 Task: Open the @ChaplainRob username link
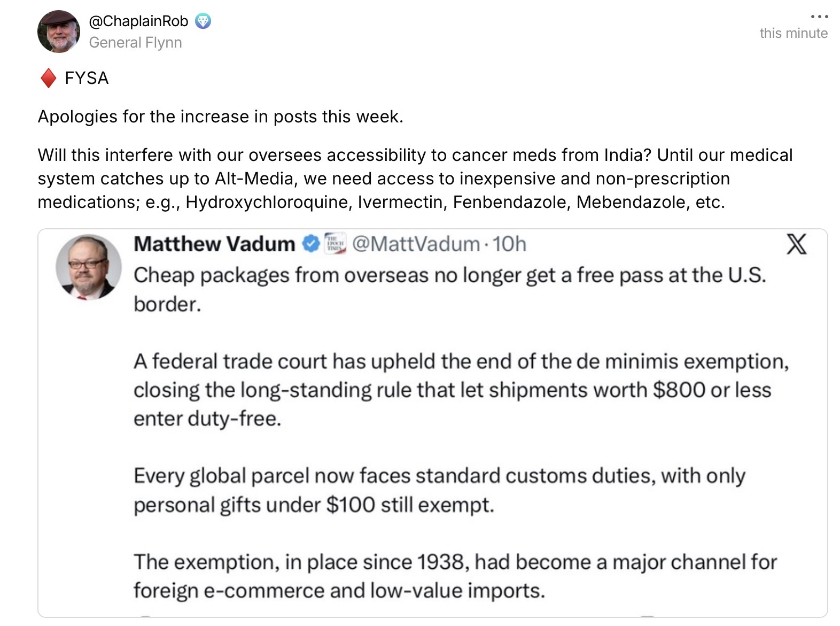tap(138, 21)
